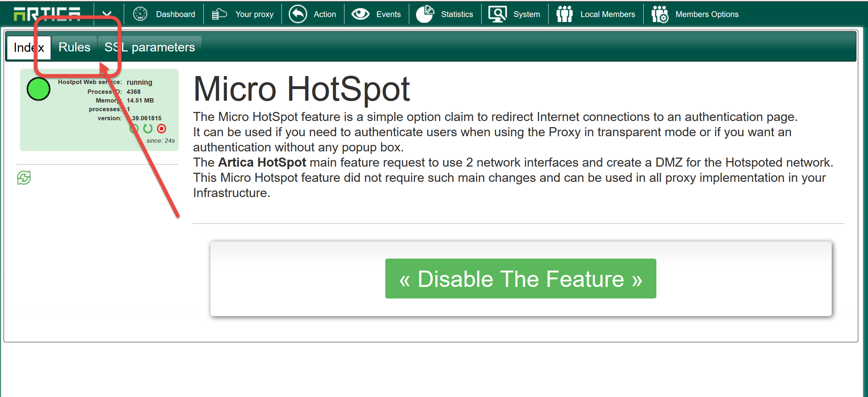Click the memory value 14.51 MB

coord(140,100)
